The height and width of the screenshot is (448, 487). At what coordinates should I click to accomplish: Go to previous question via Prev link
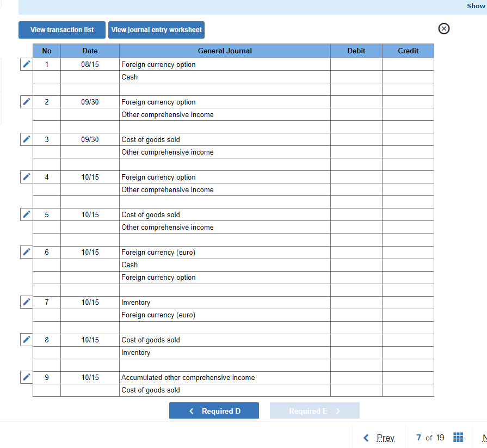pos(385,438)
